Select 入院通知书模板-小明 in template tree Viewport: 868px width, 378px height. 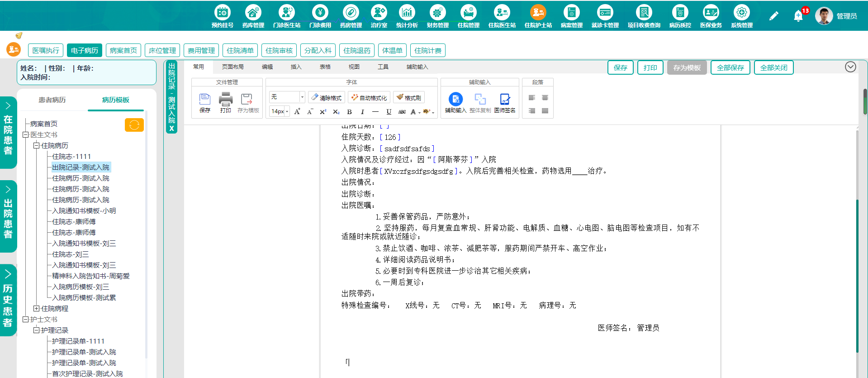[84, 211]
